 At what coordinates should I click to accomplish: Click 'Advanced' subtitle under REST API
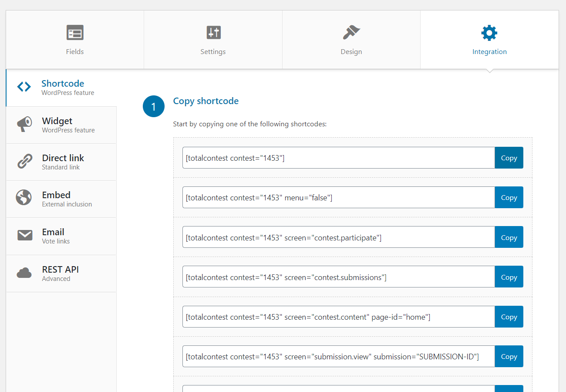pos(56,279)
